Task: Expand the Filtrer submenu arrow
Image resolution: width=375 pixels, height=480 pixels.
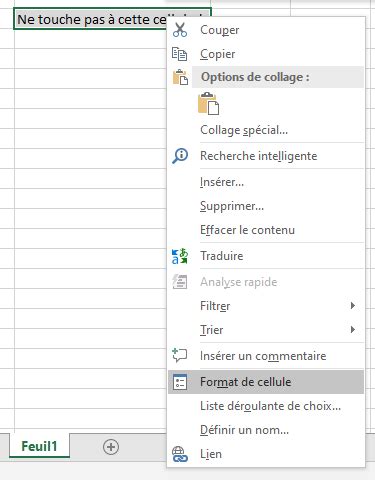Action: tap(353, 306)
